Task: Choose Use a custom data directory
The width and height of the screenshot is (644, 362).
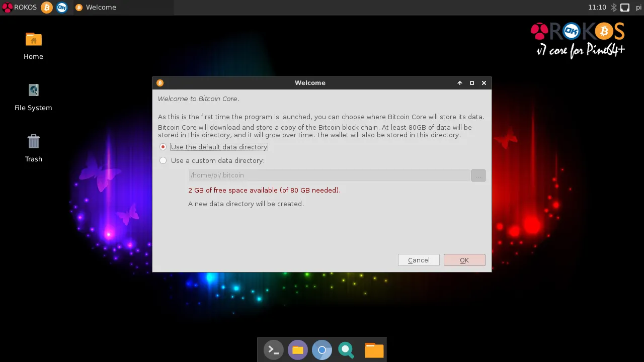Action: (x=212, y=160)
